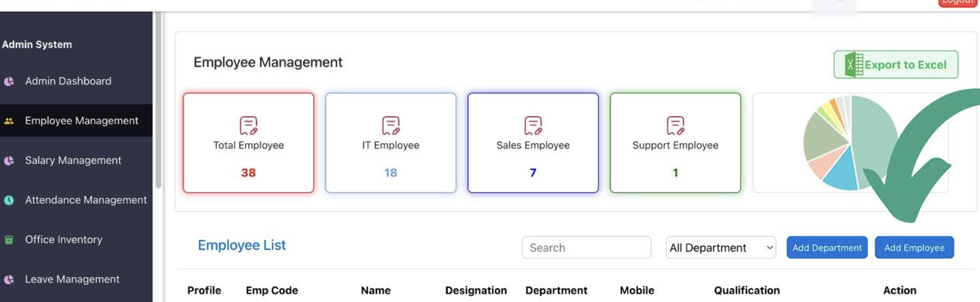
Task: Click the Employee Management people icon
Action: click(x=9, y=121)
